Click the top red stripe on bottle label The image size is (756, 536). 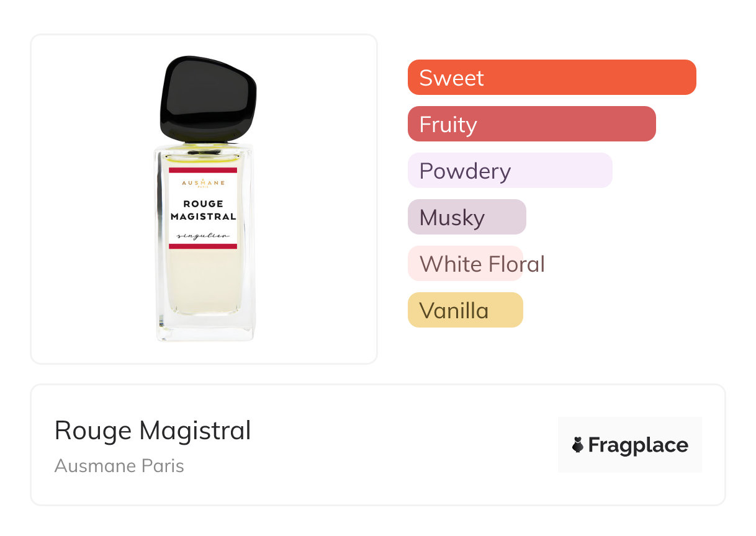point(203,170)
